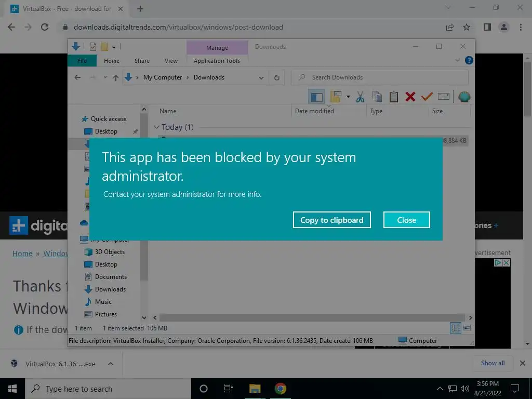532x399 pixels.
Task: Bookmark this page with the star
Action: (x=467, y=27)
